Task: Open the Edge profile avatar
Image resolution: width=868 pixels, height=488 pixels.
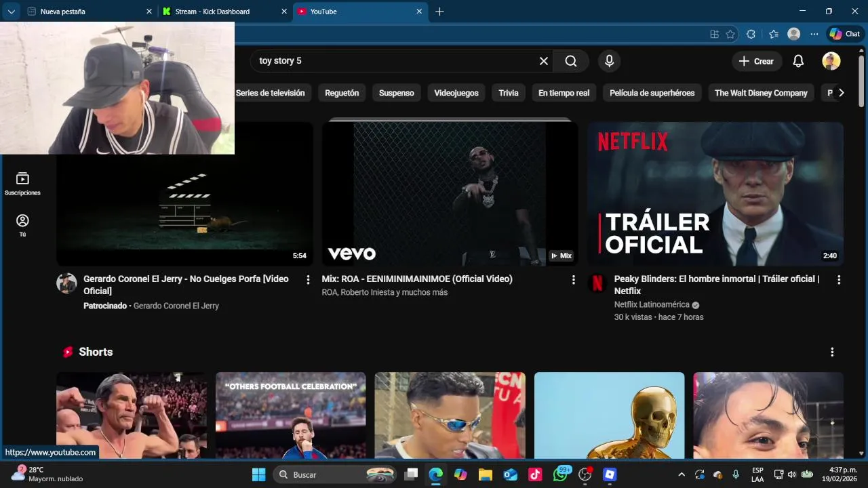Action: point(793,34)
